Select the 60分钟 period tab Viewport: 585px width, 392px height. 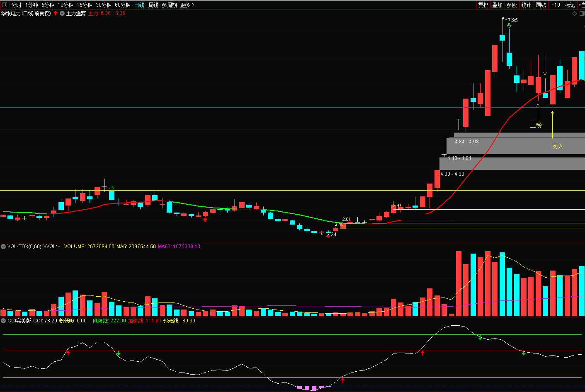coord(122,5)
